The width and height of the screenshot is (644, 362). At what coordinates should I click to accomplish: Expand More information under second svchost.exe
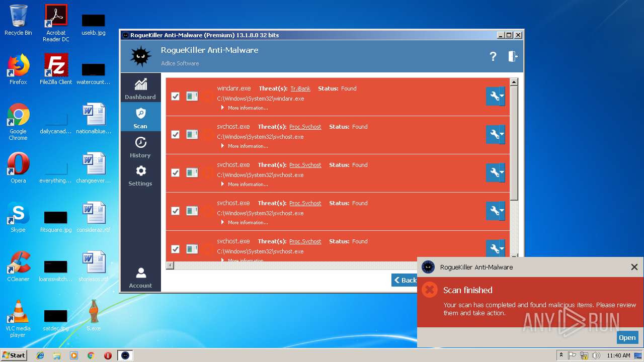tap(245, 185)
